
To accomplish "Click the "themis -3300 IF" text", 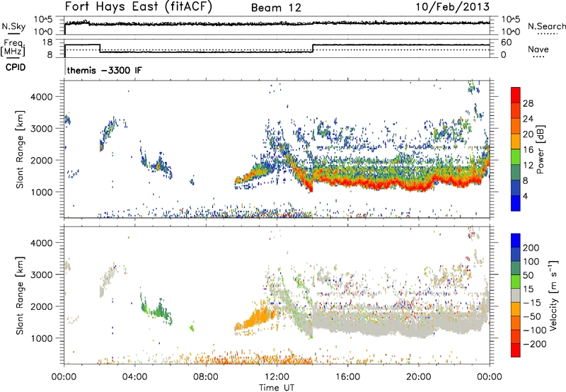I will click(104, 70).
